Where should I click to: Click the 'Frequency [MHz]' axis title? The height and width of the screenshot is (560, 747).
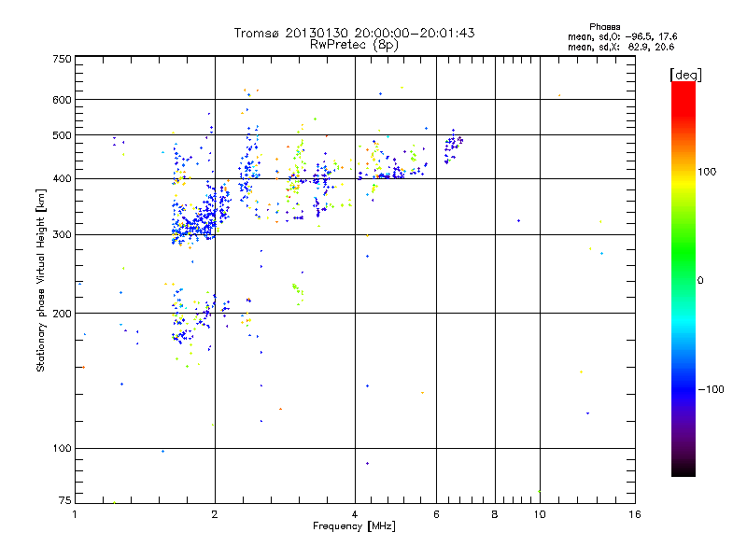coord(354,526)
